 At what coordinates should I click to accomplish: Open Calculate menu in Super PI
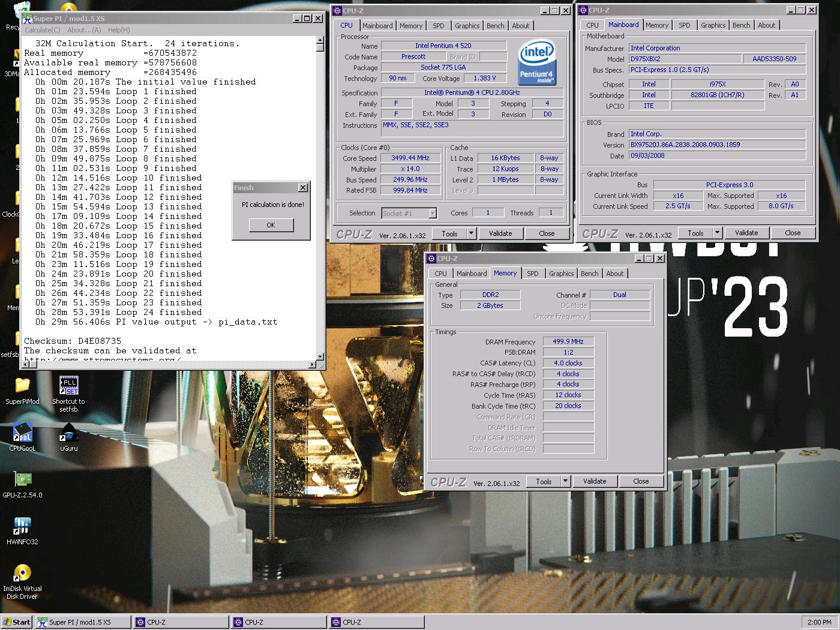tap(42, 30)
